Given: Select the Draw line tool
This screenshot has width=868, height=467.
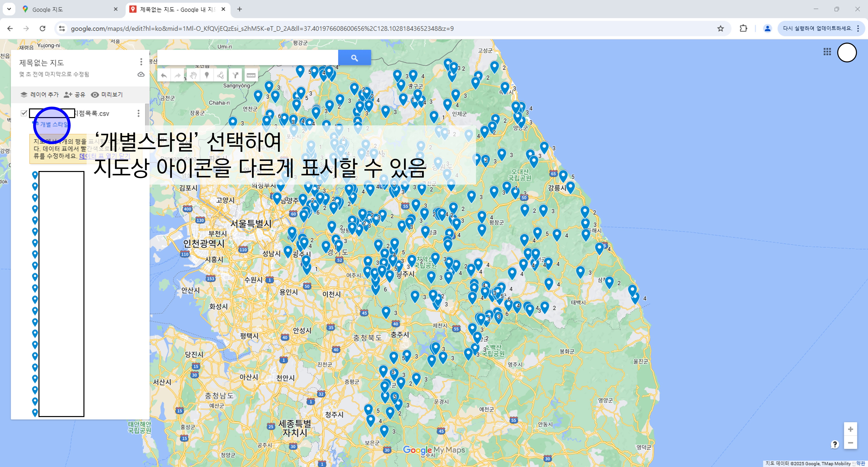Looking at the screenshot, I should (221, 75).
